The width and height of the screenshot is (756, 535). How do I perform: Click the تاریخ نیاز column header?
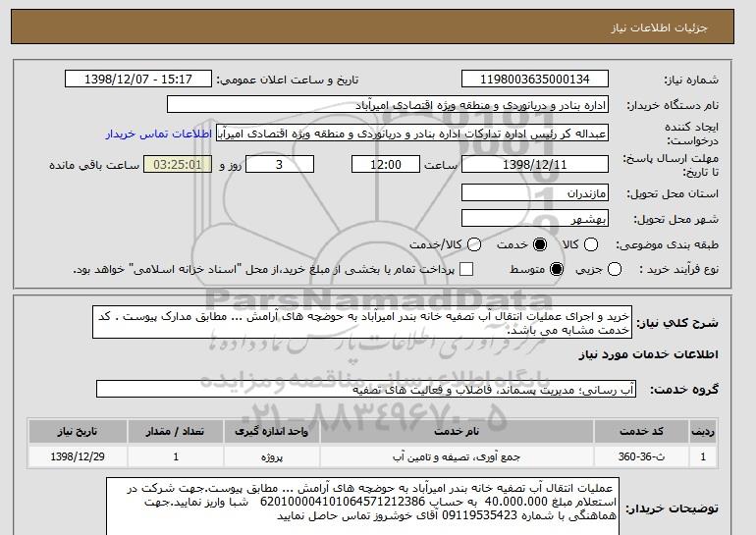click(x=78, y=431)
